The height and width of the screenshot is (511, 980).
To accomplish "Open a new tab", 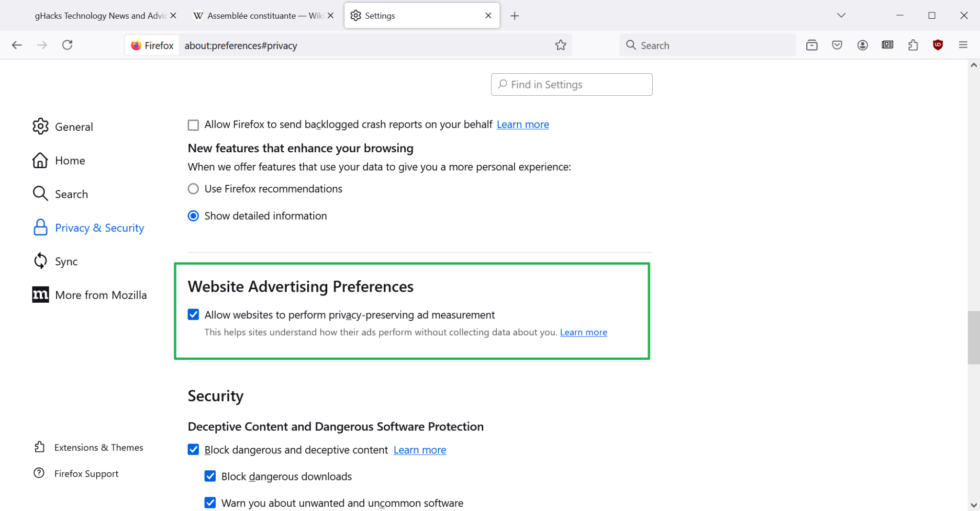I will tap(514, 15).
